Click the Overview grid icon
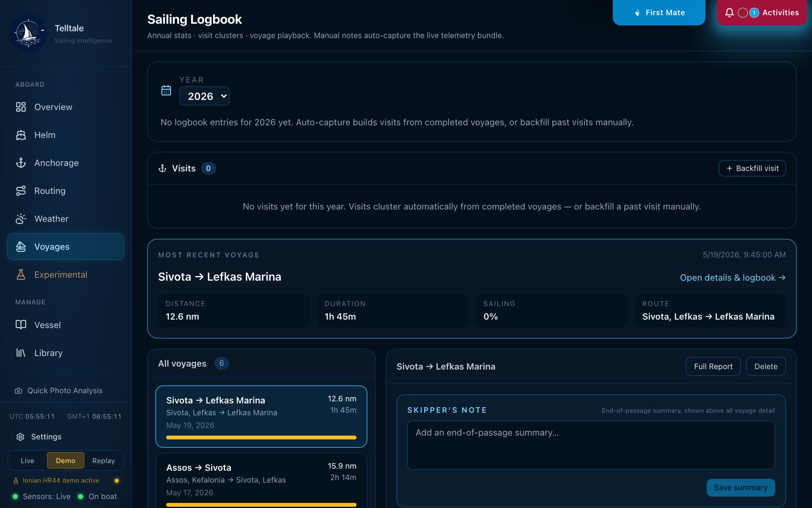This screenshot has width=812, height=508. (21, 107)
